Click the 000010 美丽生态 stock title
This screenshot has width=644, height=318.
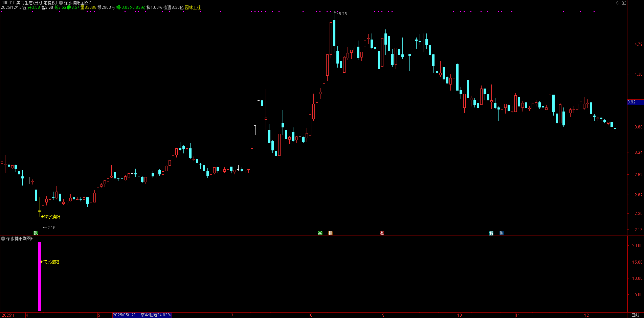coord(29,3)
